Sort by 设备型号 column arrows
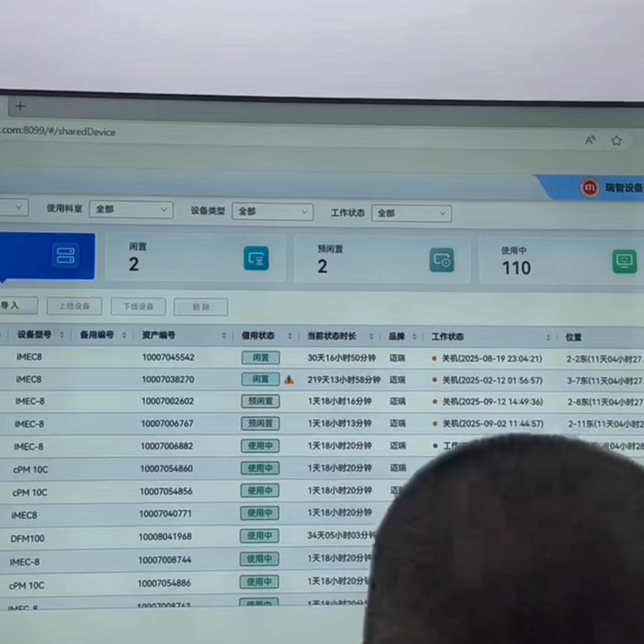This screenshot has height=644, width=644. click(x=62, y=335)
